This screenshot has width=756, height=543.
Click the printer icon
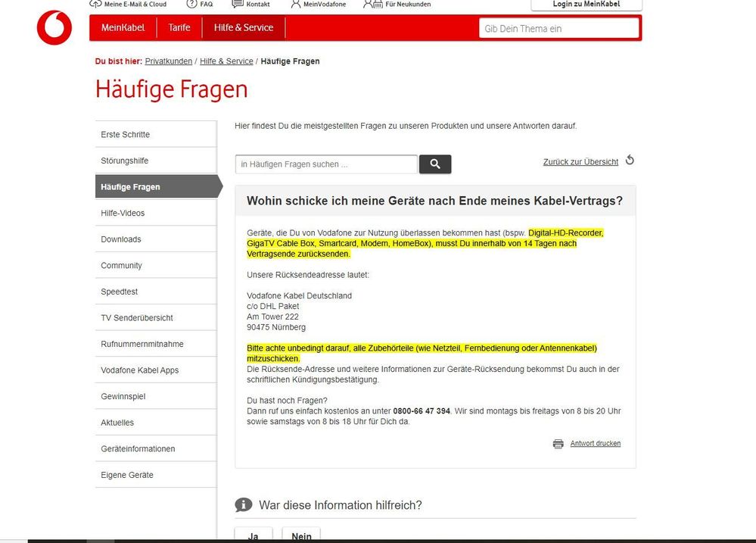pyautogui.click(x=558, y=444)
